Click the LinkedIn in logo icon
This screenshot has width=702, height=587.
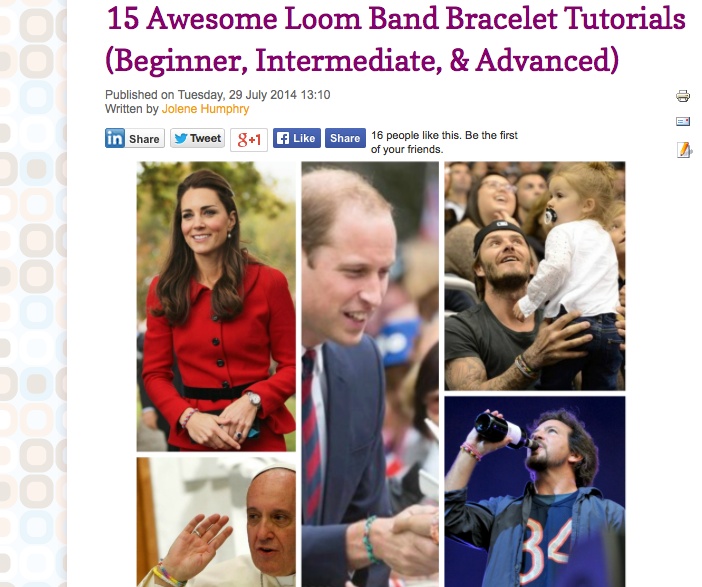115,138
